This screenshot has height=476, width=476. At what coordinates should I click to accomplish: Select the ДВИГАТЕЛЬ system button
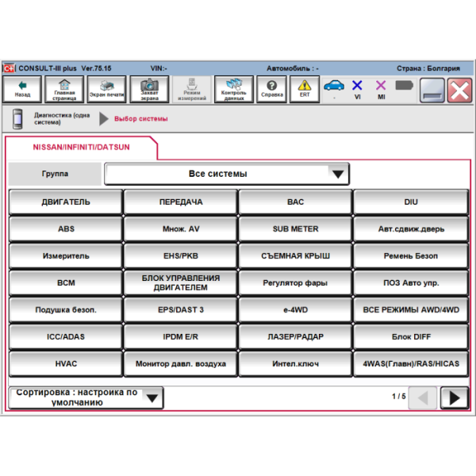tap(66, 202)
